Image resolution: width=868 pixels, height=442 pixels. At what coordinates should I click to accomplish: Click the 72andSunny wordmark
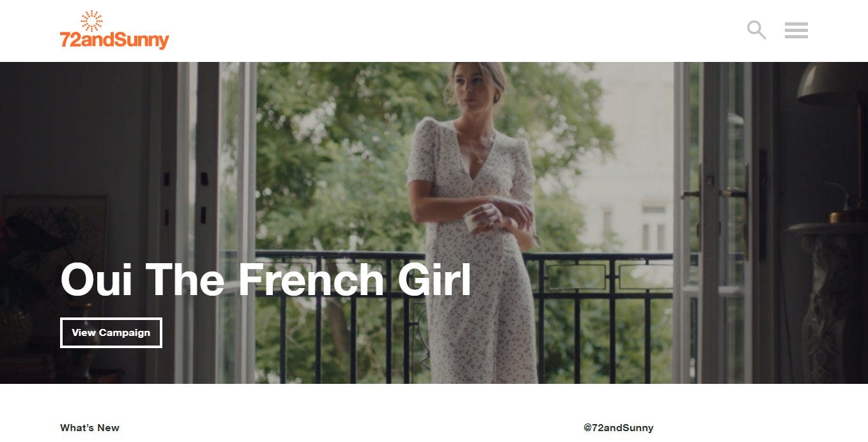[x=114, y=40]
